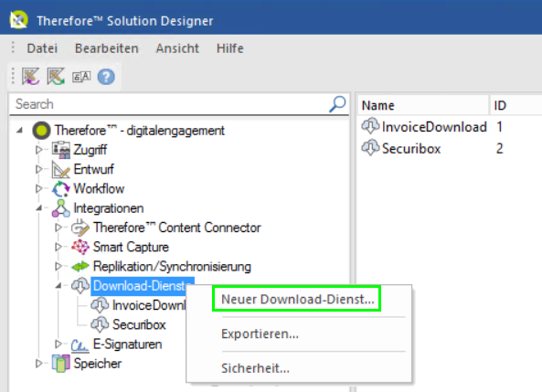542x392 pixels.
Task: Open the Hilfe menu
Action: pyautogui.click(x=229, y=48)
